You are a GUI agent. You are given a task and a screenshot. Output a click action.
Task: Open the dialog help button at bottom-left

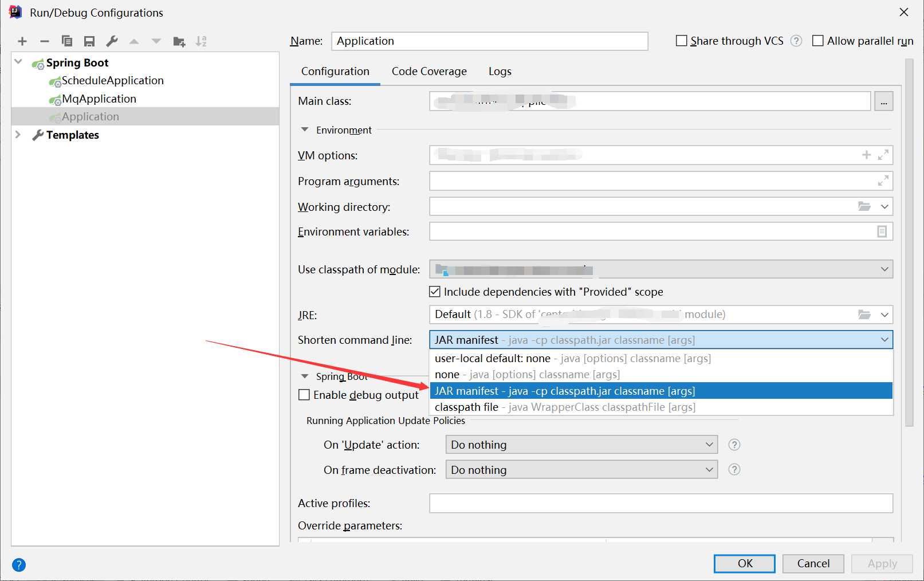coord(19,565)
